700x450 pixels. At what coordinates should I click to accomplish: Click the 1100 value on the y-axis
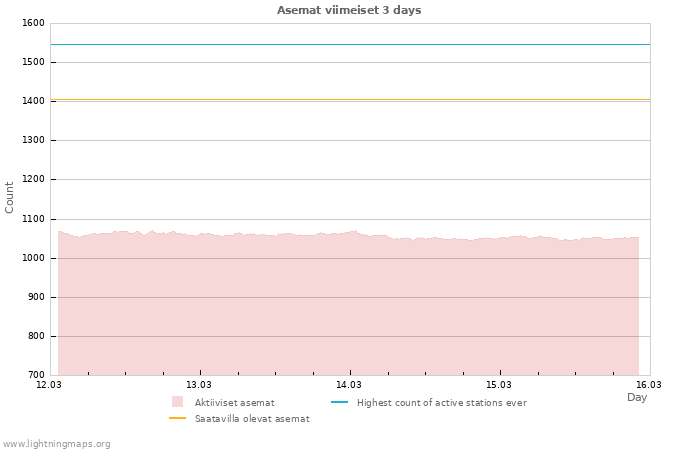point(33,219)
